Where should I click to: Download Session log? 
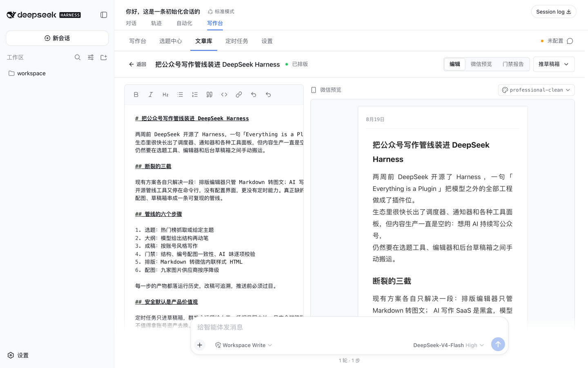(x=553, y=11)
